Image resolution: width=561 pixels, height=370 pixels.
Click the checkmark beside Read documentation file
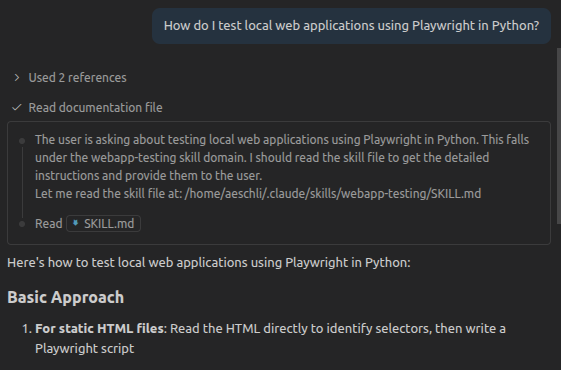coord(16,107)
